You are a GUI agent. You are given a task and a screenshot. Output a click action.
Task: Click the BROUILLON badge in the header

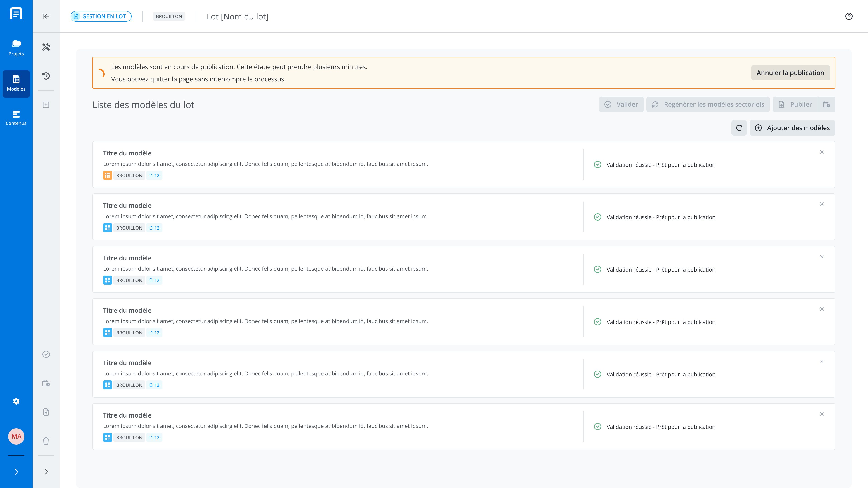pyautogui.click(x=169, y=16)
